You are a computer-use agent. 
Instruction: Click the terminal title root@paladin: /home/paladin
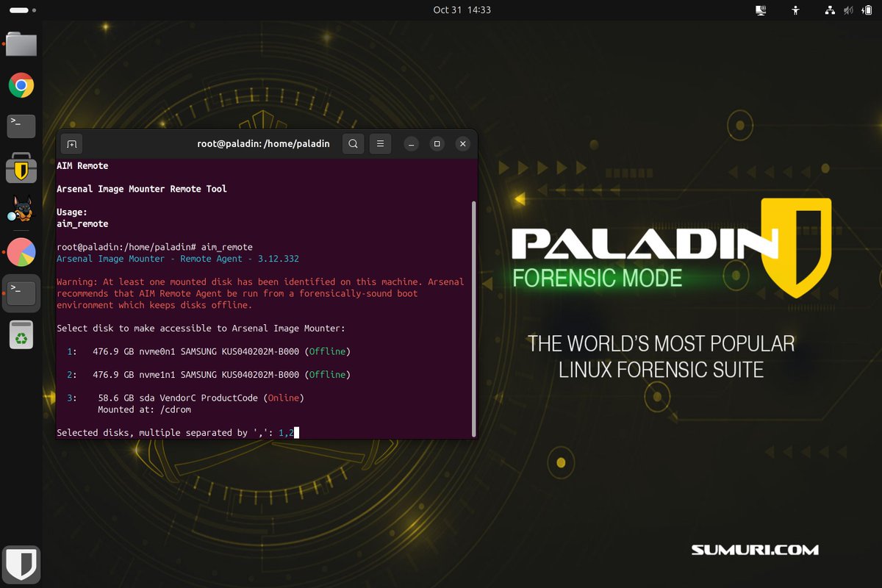tap(264, 144)
